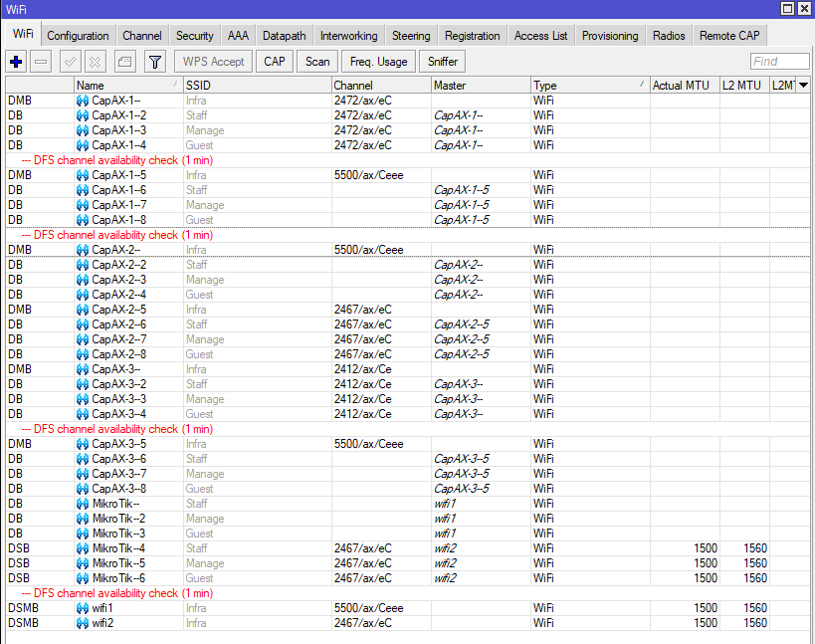The width and height of the screenshot is (815, 644).
Task: Open the Remote CAP tab
Action: tap(729, 36)
